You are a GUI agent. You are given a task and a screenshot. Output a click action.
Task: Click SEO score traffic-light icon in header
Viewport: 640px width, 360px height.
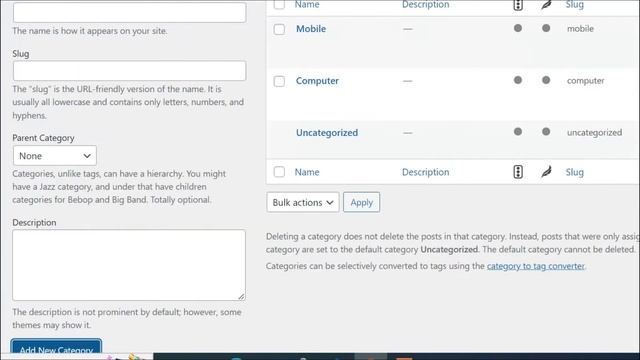click(x=518, y=4)
